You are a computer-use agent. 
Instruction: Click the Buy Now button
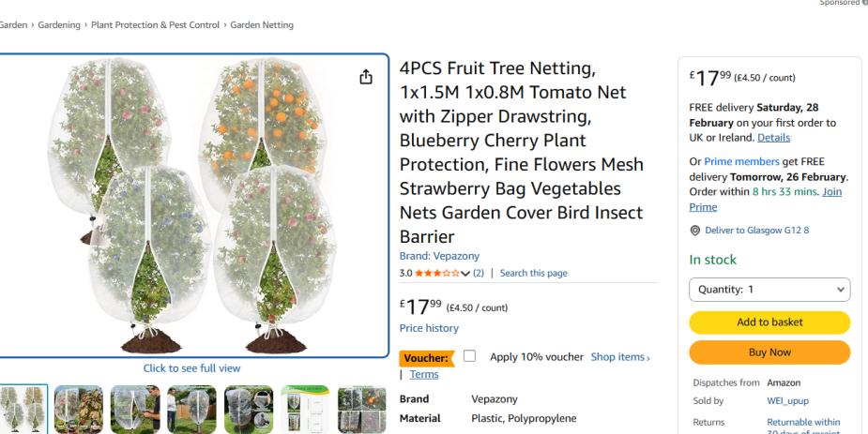click(769, 352)
